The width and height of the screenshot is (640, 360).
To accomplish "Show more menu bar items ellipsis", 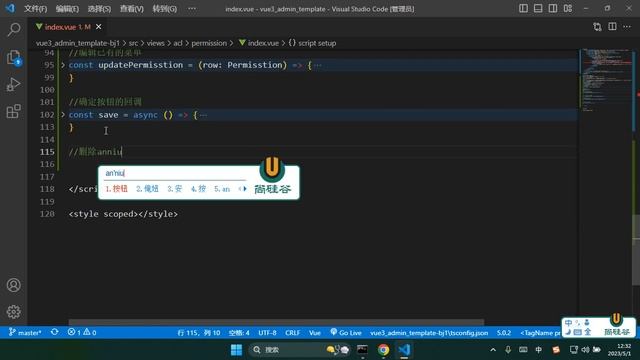I will (192, 9).
